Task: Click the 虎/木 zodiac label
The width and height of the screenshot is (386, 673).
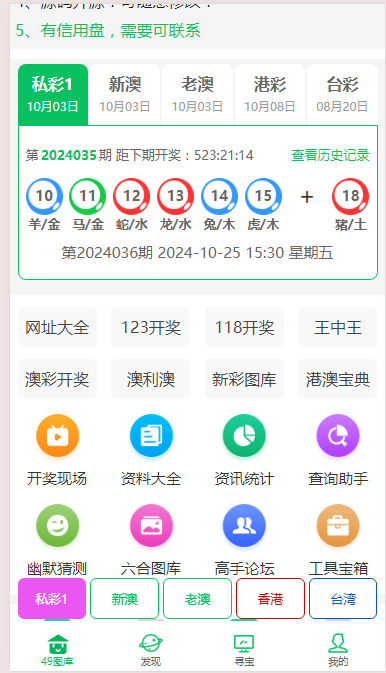Action: point(263,224)
